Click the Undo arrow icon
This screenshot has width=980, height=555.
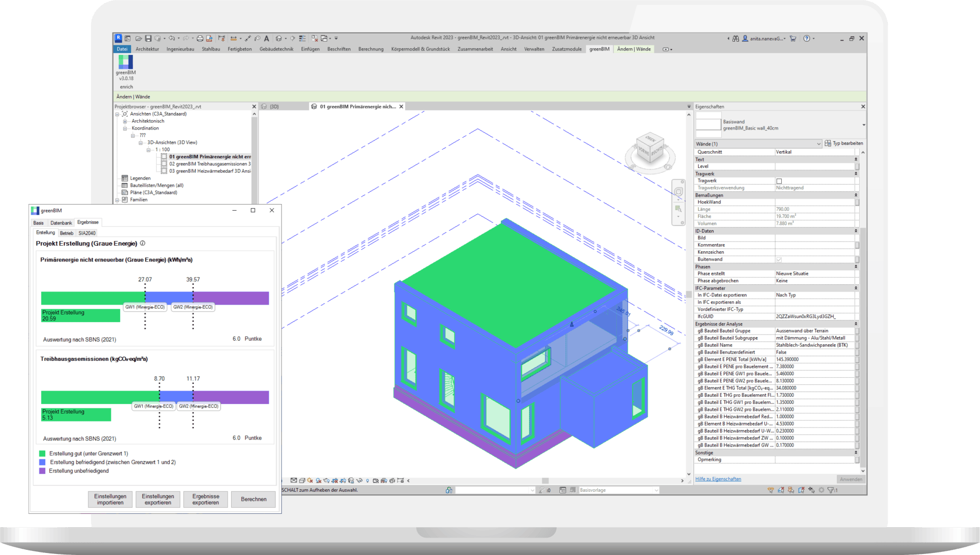[172, 38]
